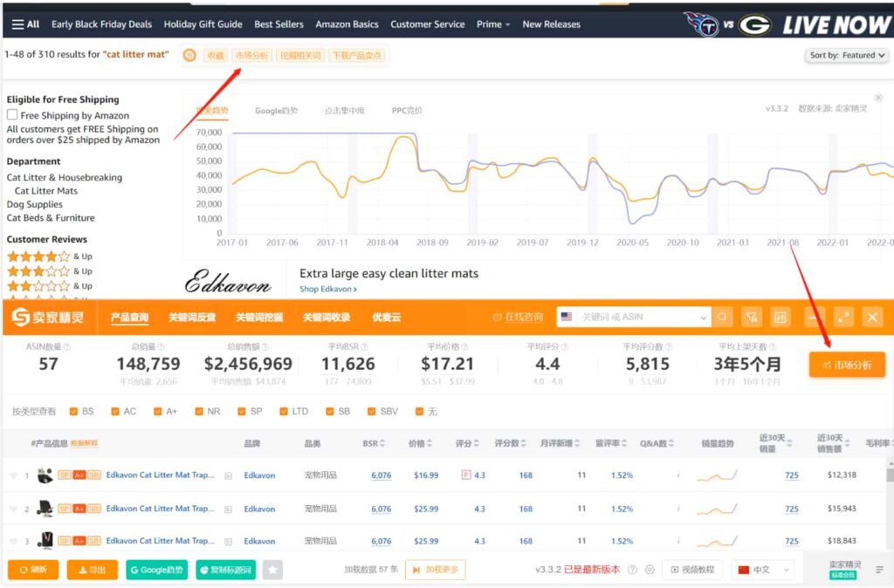Click the star favorite button in bottom bar
This screenshot has height=588, width=894.
coord(272,570)
